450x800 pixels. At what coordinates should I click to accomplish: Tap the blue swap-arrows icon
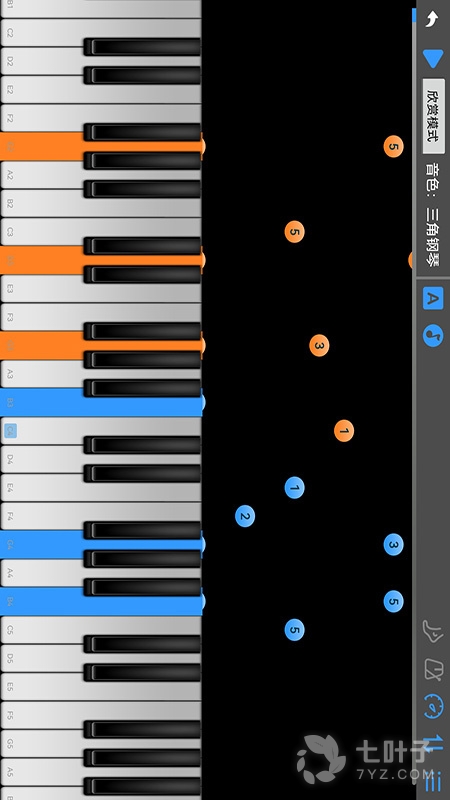[x=433, y=745]
